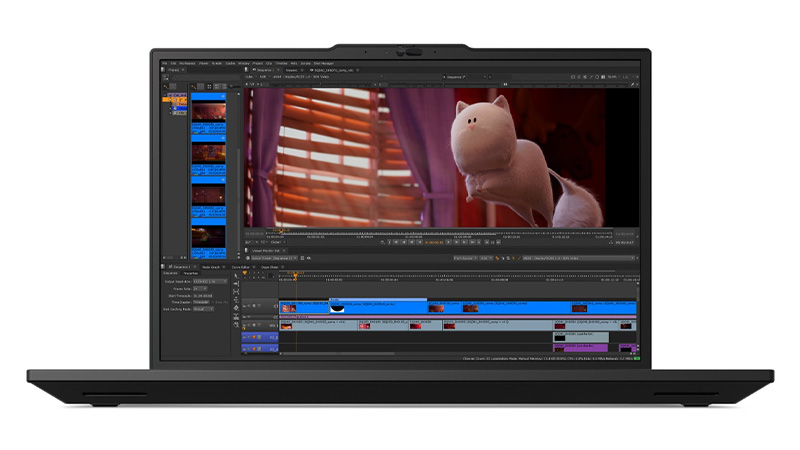Open the Frame Rate dropdown
800x450 pixels.
[x=200, y=289]
